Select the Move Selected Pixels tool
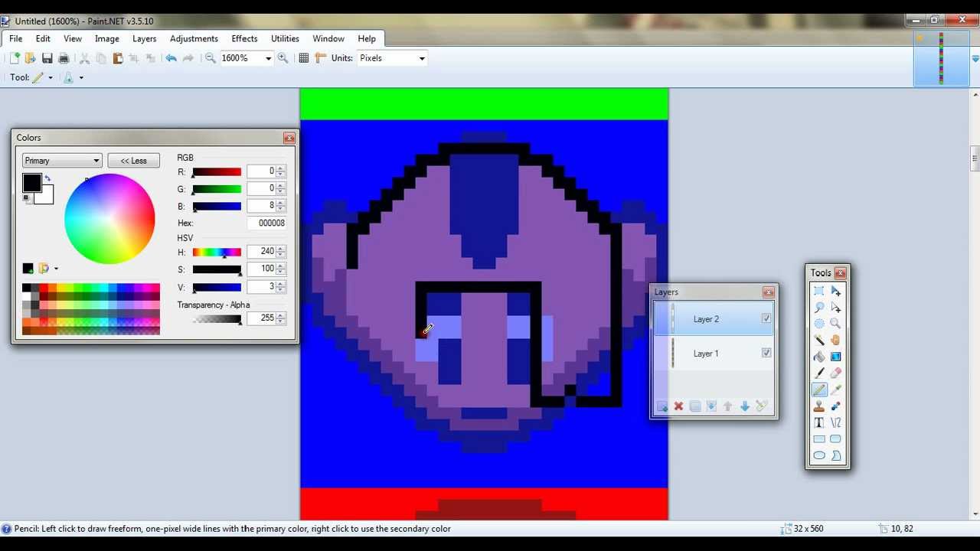This screenshot has height=551, width=980. (835, 291)
